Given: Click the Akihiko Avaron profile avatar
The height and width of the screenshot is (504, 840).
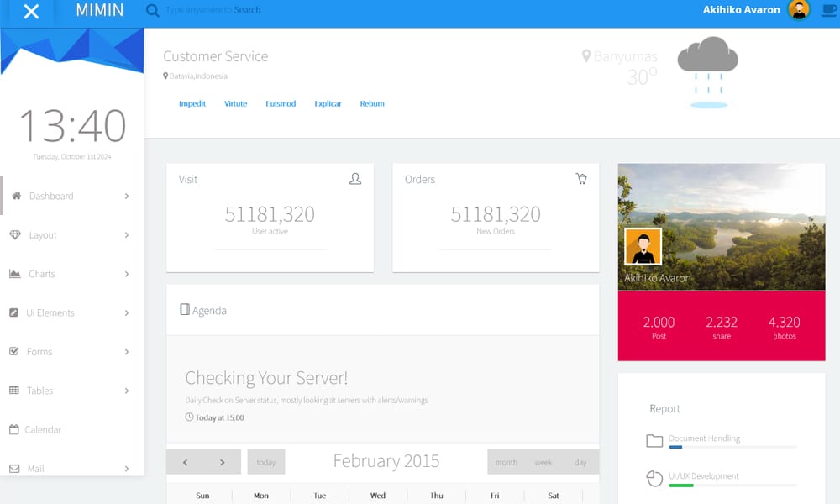Looking at the screenshot, I should pos(800,9).
